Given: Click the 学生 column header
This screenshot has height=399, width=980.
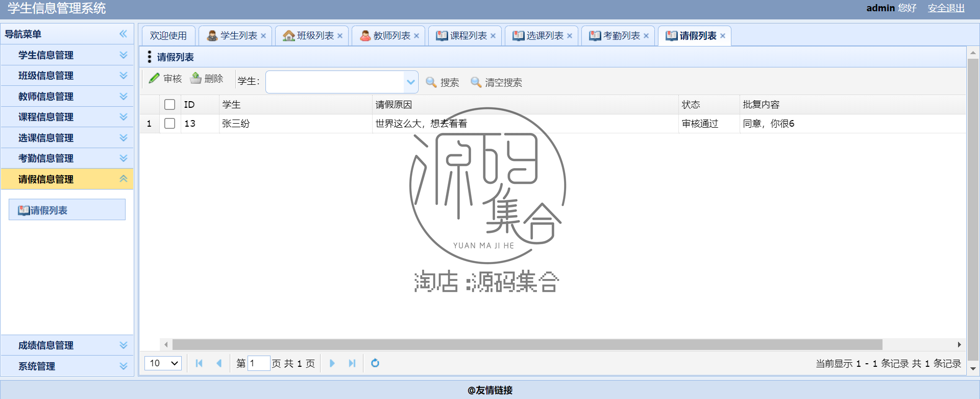Looking at the screenshot, I should pos(296,105).
